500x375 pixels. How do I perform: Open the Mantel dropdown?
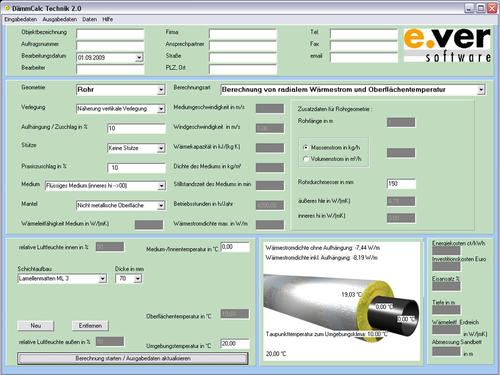161,205
